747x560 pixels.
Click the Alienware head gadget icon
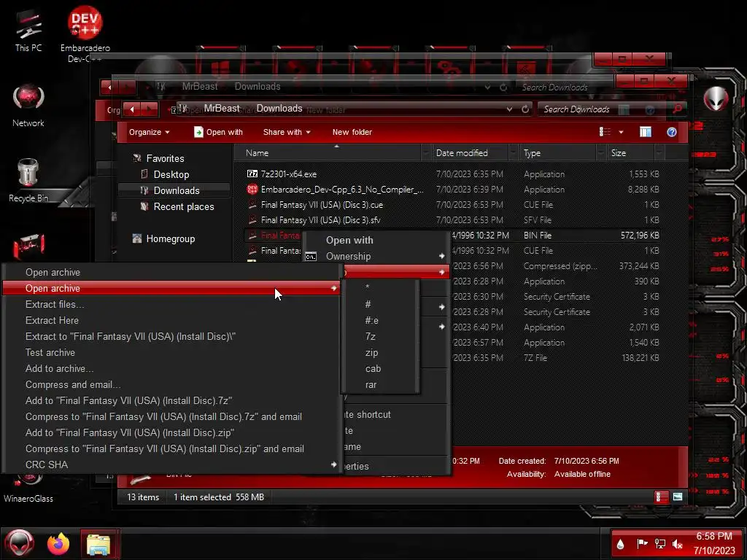point(716,99)
